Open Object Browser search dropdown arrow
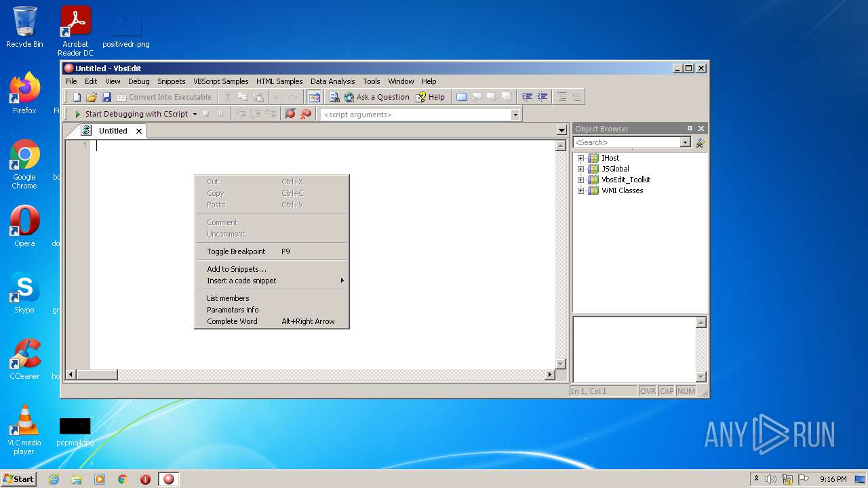868x488 pixels. click(x=685, y=142)
